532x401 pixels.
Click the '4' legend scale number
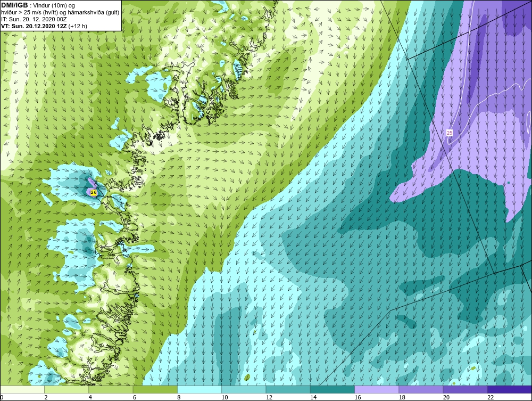[90, 397]
